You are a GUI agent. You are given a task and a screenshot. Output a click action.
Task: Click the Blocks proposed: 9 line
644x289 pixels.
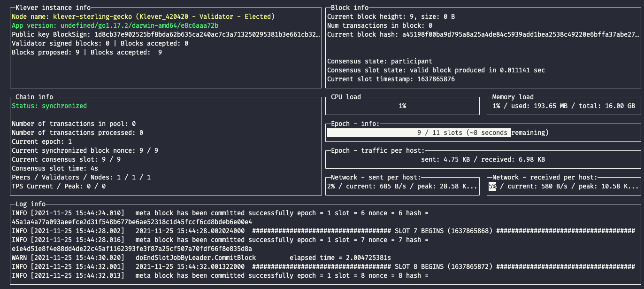click(x=86, y=52)
